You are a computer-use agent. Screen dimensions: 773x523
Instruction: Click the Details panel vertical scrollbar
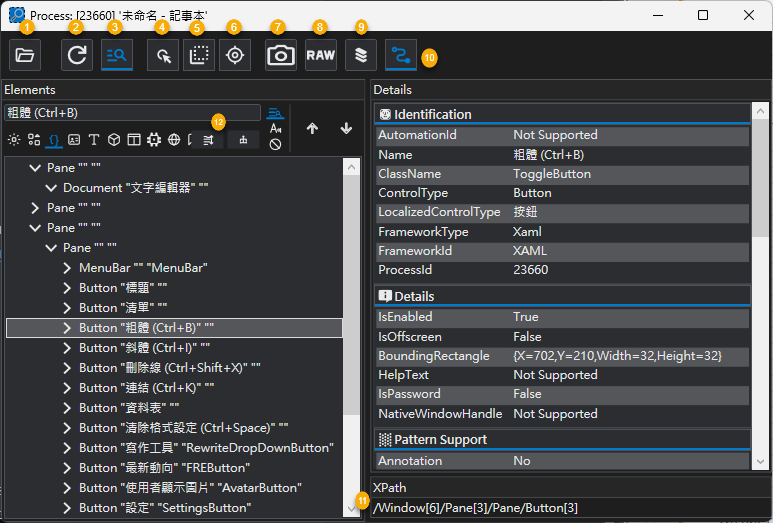tap(760, 286)
